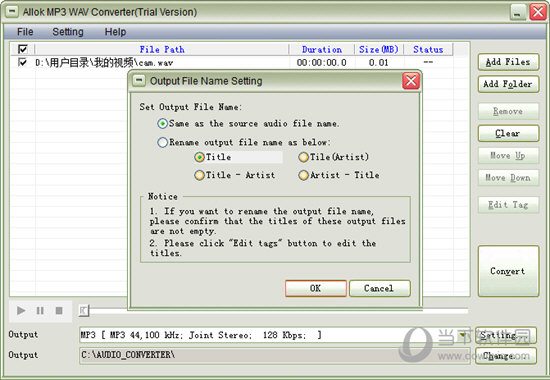550x380 pixels.
Task: Click Change to pick output folder
Action: [506, 356]
